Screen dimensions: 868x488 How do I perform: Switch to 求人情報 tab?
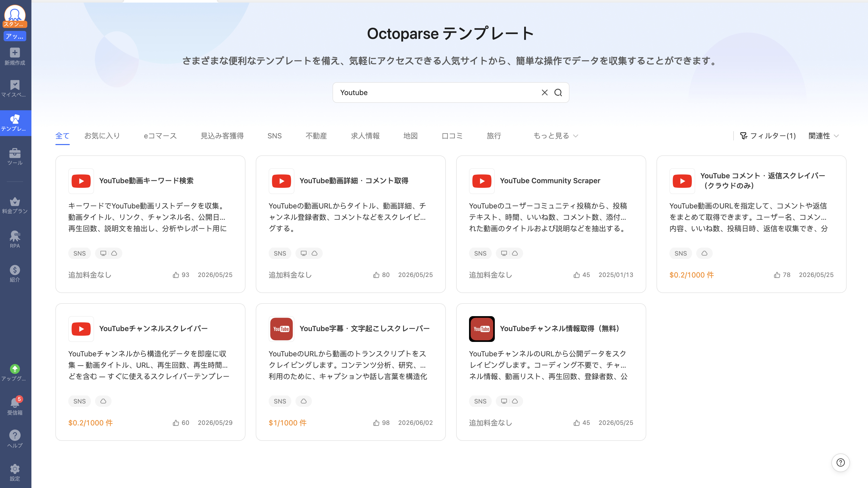click(365, 136)
